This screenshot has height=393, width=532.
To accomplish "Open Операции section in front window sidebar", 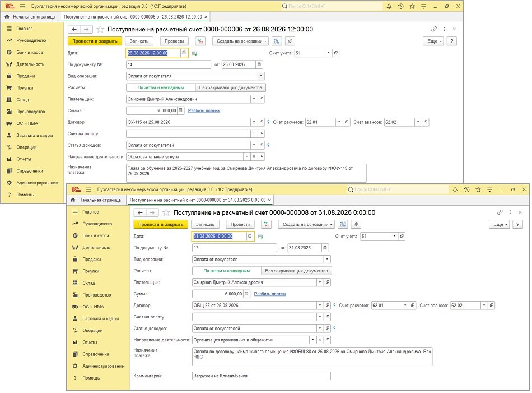I will point(92,331).
